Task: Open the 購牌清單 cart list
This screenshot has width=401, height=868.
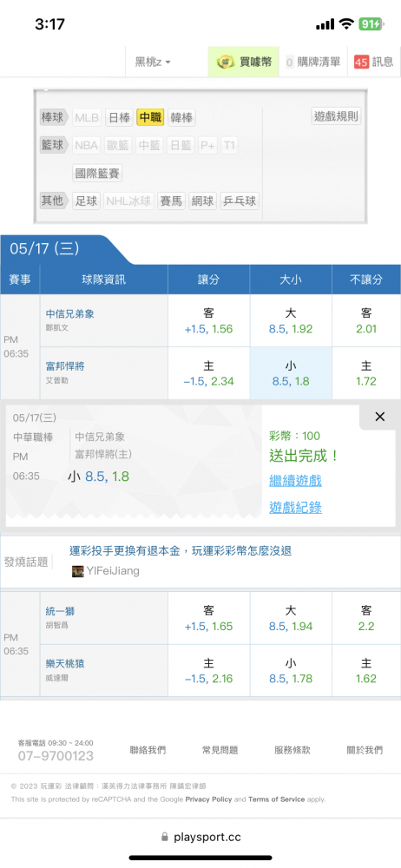Action: pos(313,62)
